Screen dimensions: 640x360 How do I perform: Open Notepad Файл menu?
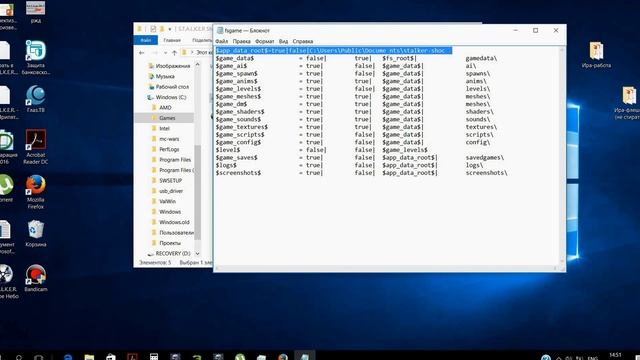(x=222, y=41)
